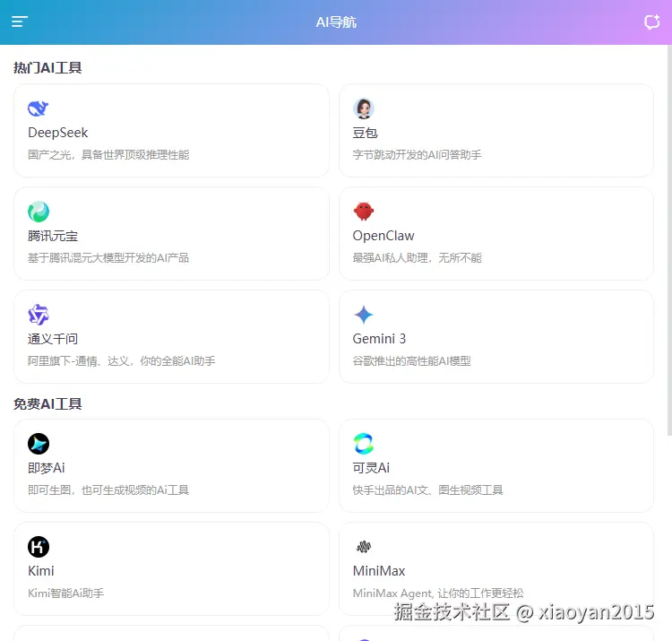This screenshot has height=641, width=672.
Task: Click the 可灵Ai ring logo
Action: click(364, 444)
